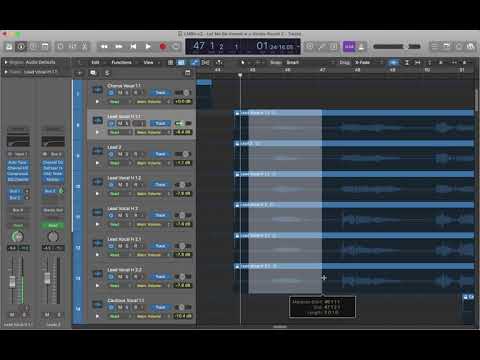Click the Add Track plus button

pos(80,73)
